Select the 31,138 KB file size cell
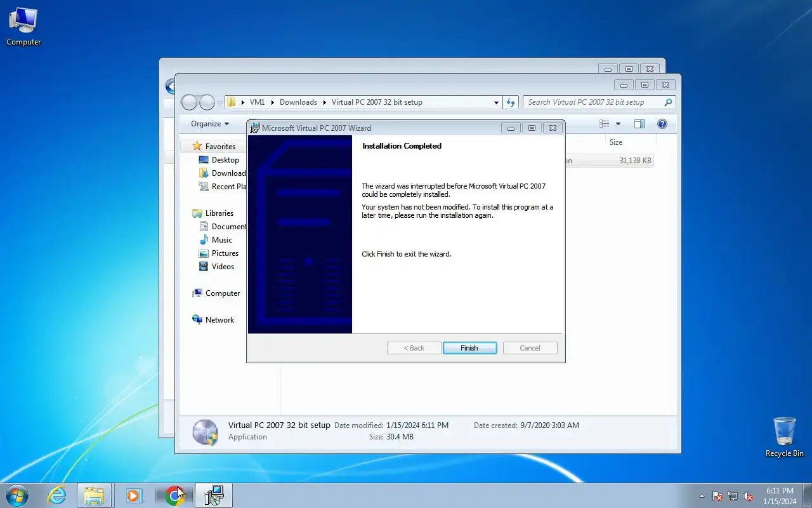Screen dimensions: 812x508 click(635, 161)
